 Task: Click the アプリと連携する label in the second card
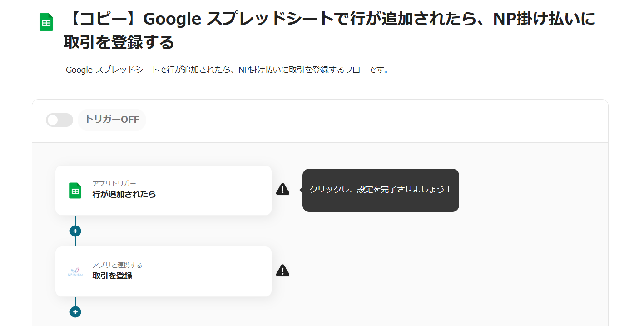point(117,265)
